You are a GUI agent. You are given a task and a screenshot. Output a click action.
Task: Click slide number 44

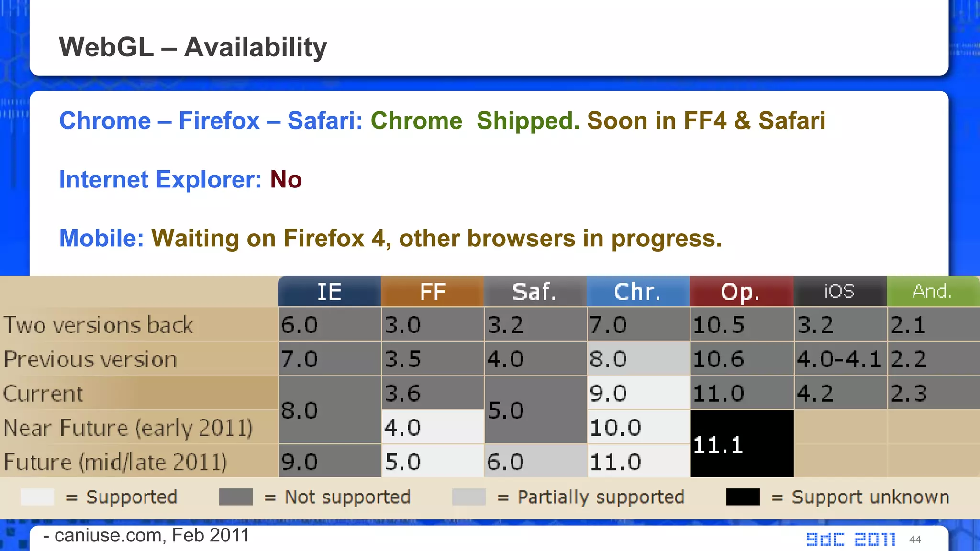pyautogui.click(x=915, y=540)
